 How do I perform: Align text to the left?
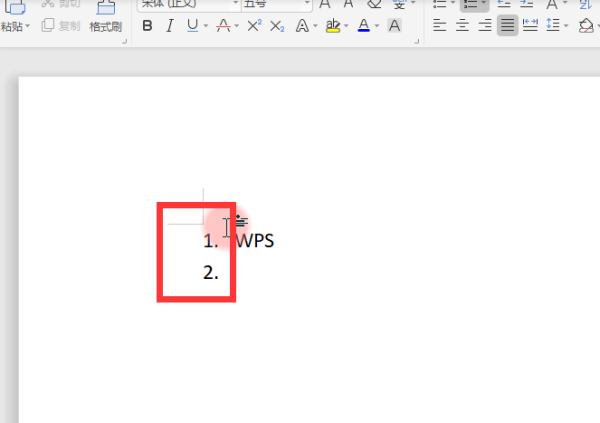[439, 26]
